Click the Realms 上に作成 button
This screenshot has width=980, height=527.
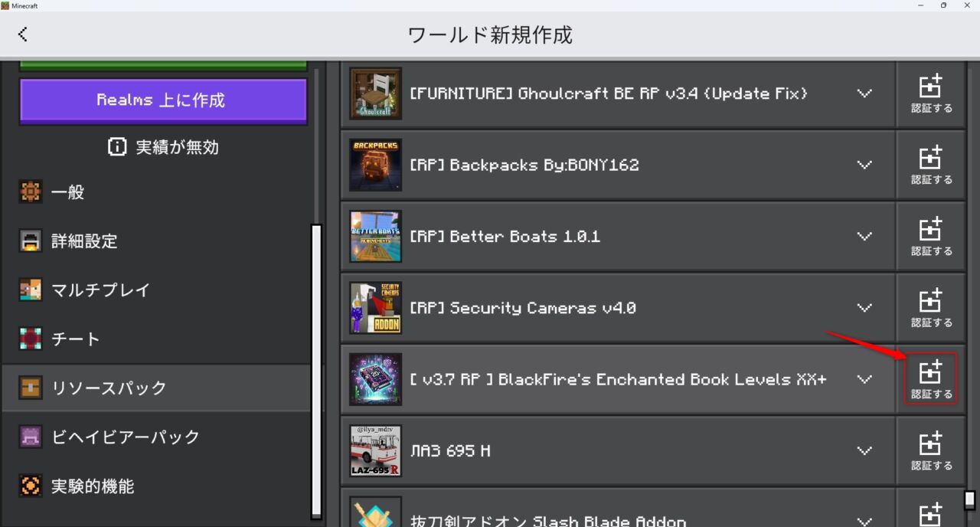(163, 100)
